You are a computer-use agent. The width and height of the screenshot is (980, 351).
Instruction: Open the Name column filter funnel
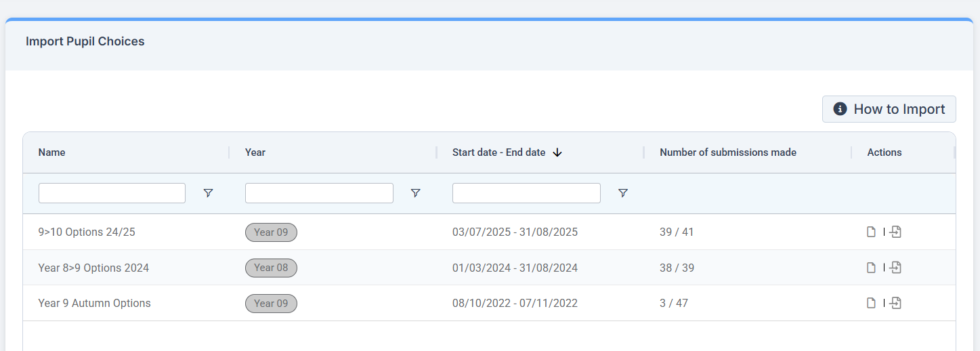click(208, 193)
